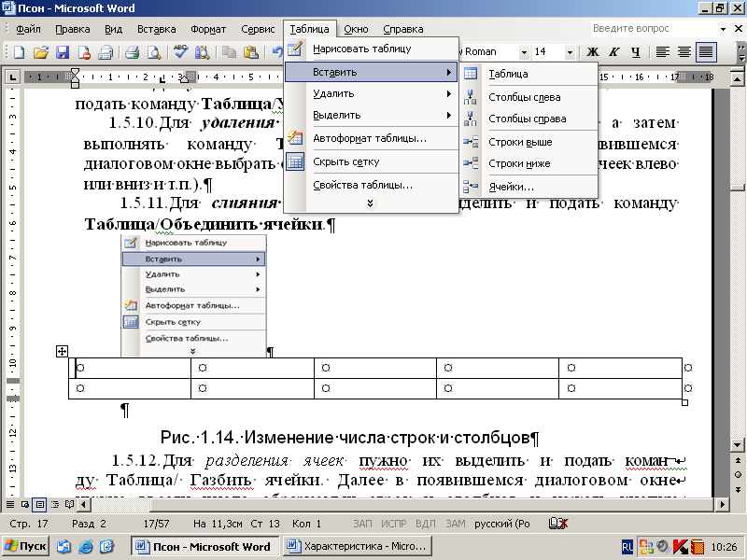The image size is (747, 560).
Task: Click the icon beside Строки ниже
Action: pyautogui.click(x=471, y=163)
